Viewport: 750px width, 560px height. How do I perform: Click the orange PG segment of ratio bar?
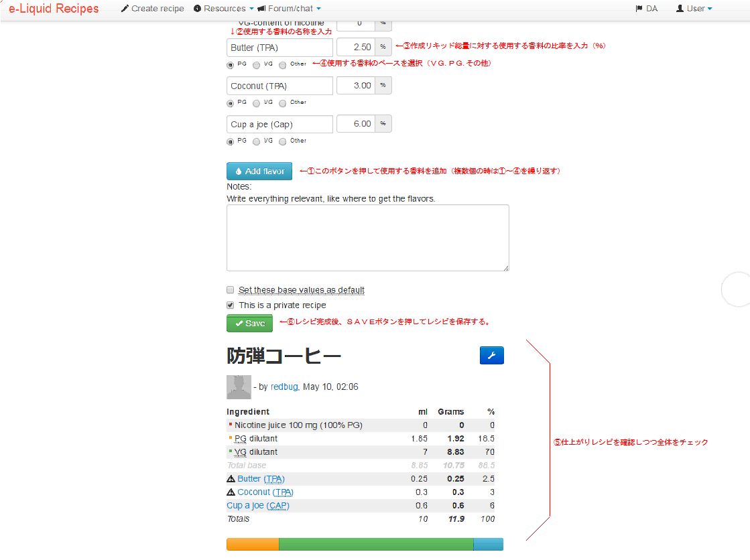tap(253, 544)
